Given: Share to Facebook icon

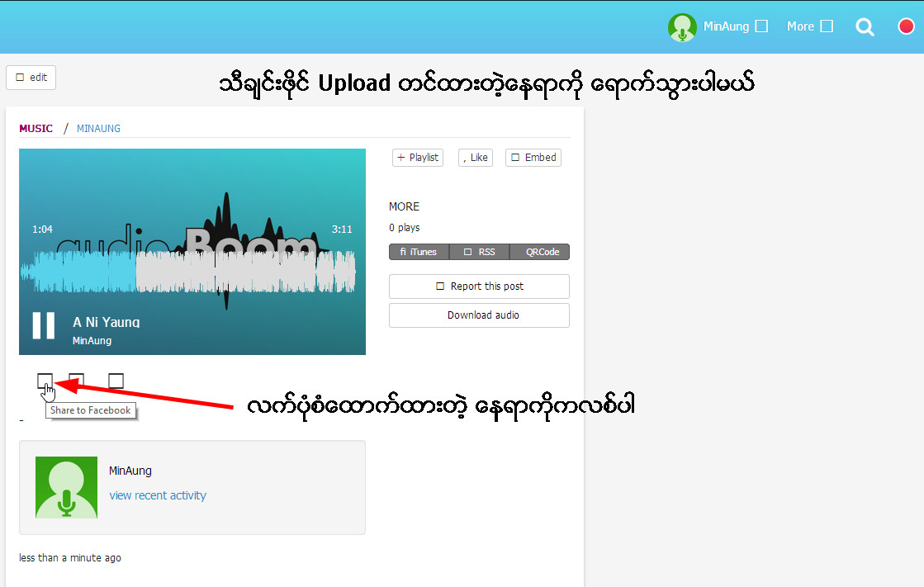Looking at the screenshot, I should pos(45,381).
